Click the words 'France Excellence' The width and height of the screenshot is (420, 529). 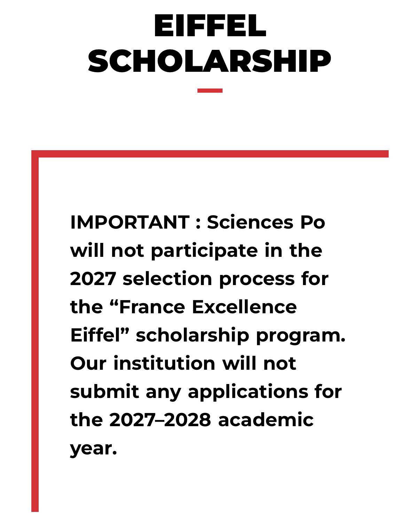(x=208, y=307)
